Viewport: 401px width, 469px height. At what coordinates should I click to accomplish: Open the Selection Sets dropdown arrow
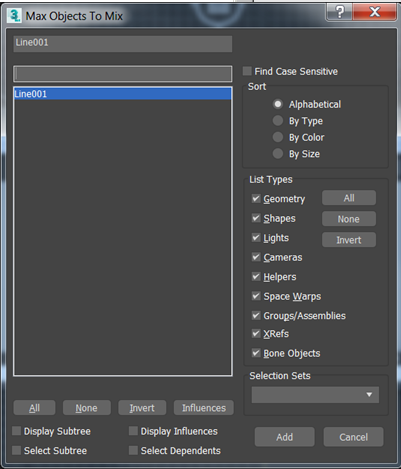369,395
